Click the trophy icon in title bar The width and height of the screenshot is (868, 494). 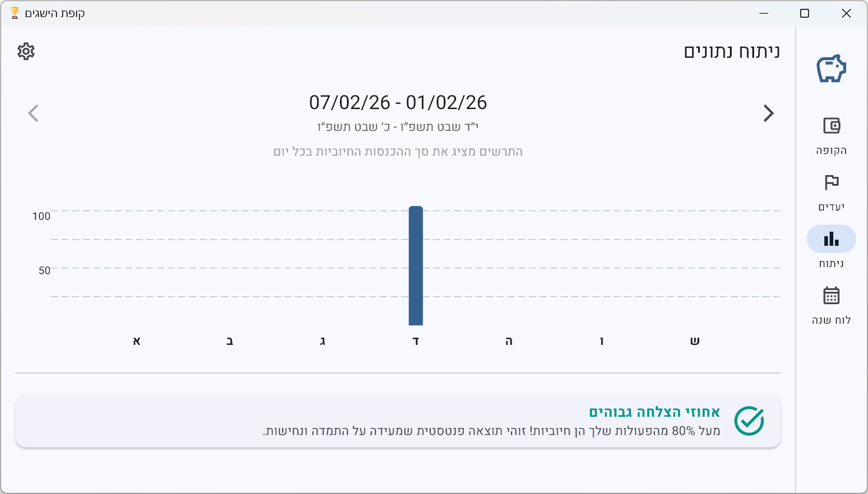pyautogui.click(x=15, y=13)
